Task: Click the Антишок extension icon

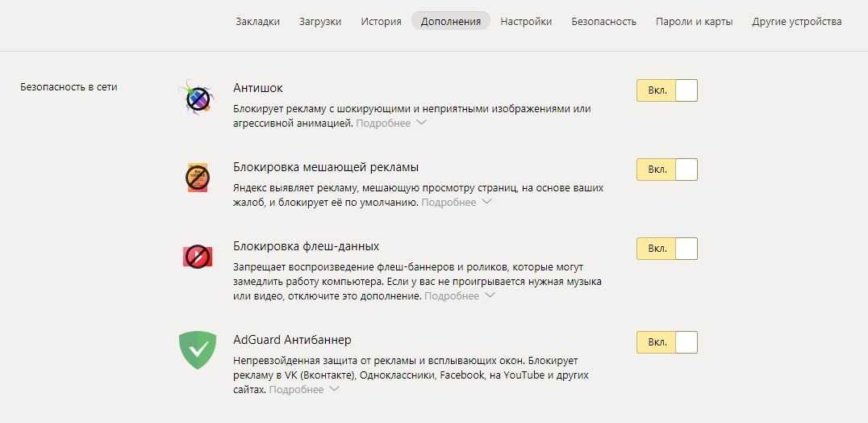Action: (197, 98)
